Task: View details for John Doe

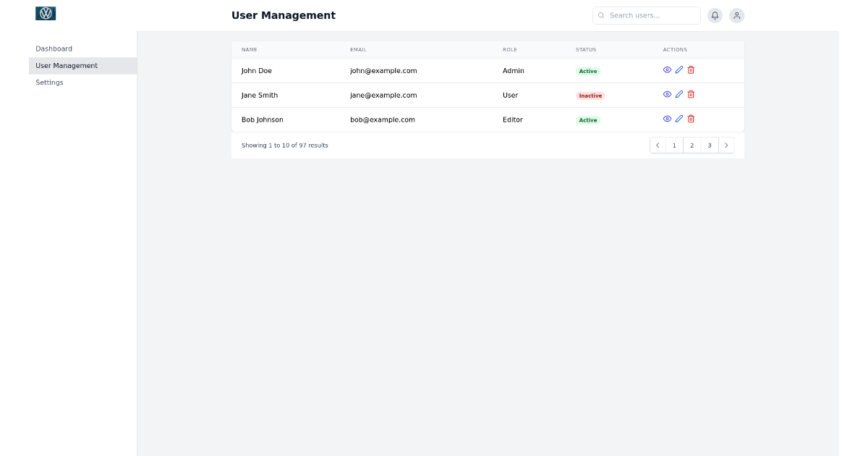Action: pyautogui.click(x=667, y=69)
